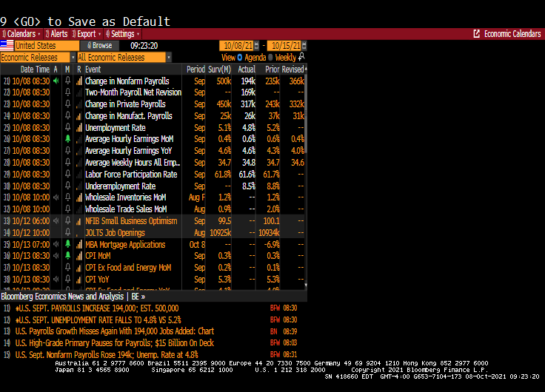545x392 pixels.
Task: Click the Browse button
Action: [x=101, y=46]
